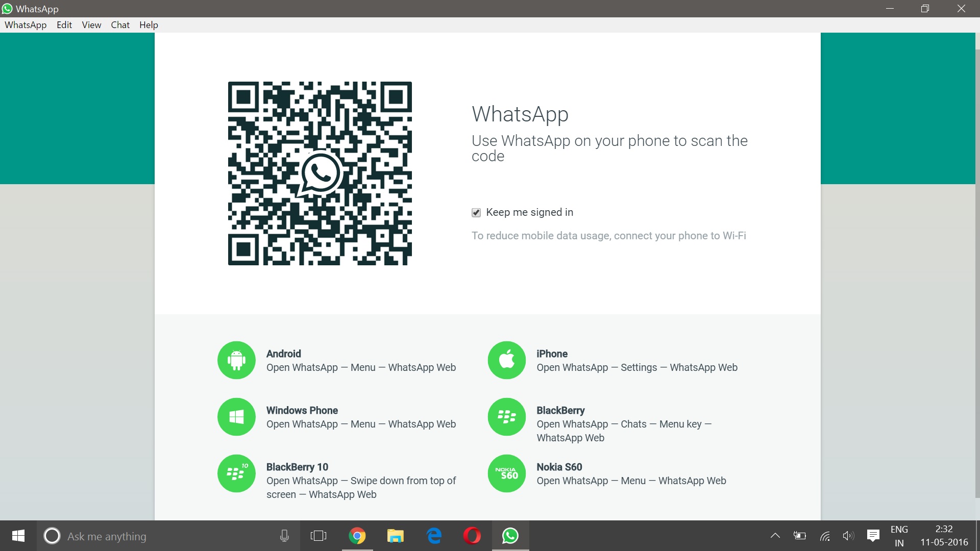The width and height of the screenshot is (980, 551).
Task: Open the battery status tray icon
Action: pos(799,536)
